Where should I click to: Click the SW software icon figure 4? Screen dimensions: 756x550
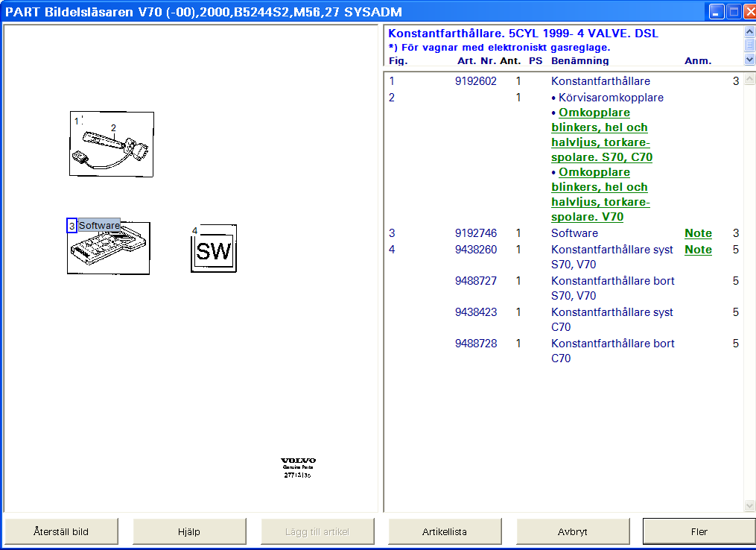(214, 249)
